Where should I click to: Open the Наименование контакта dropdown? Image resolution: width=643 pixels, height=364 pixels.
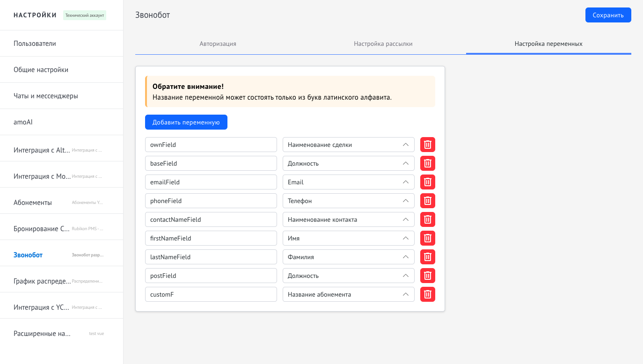(349, 219)
